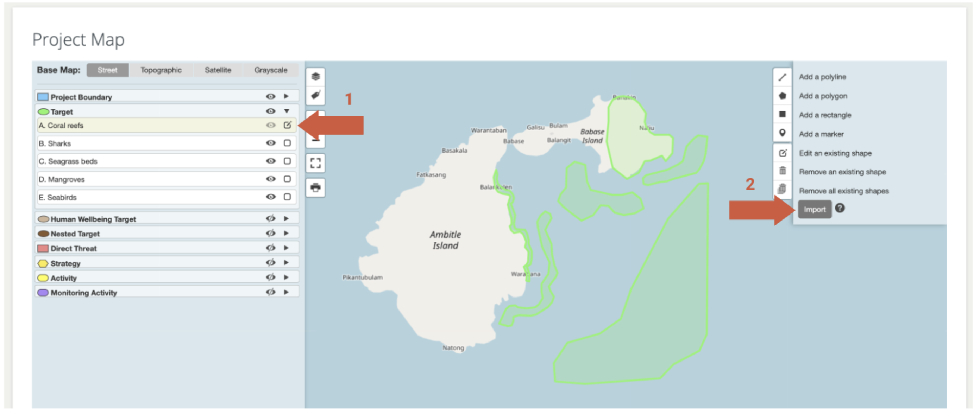The image size is (980, 415).
Task: Toggle visibility of B. Sharks
Action: click(x=270, y=143)
